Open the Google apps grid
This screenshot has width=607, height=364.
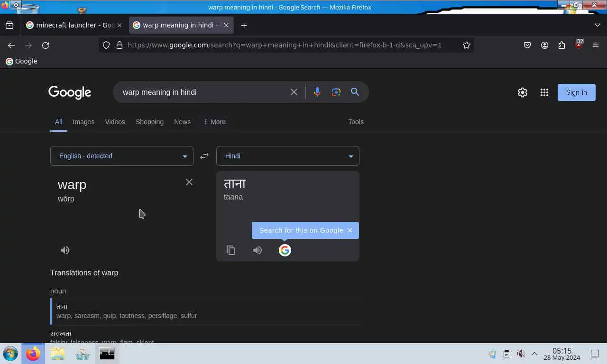point(544,92)
